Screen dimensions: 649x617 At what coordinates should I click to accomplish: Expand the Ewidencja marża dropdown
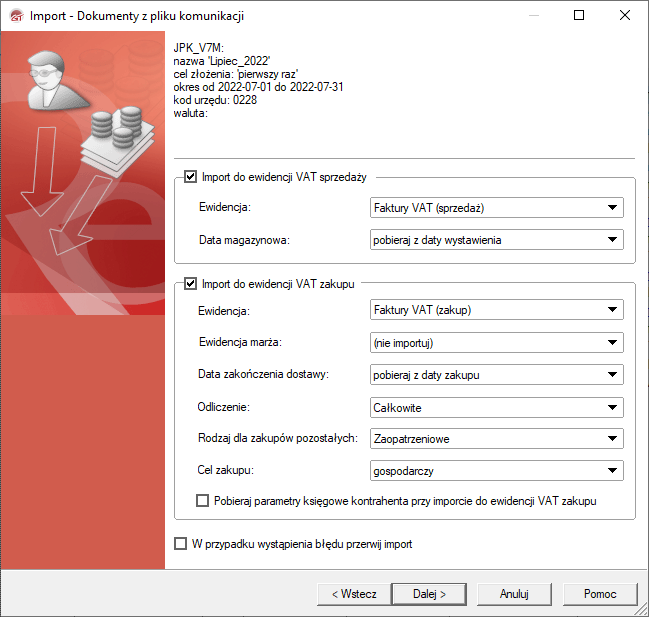[x=497, y=342]
